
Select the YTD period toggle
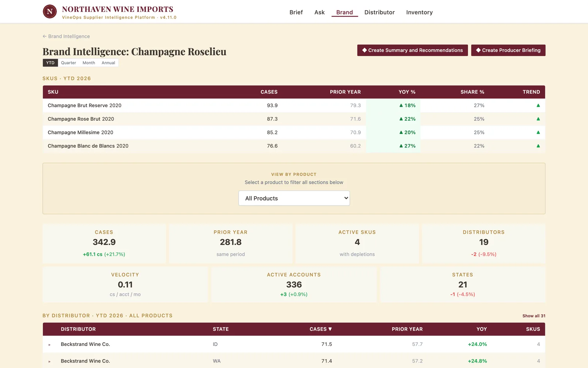click(50, 63)
